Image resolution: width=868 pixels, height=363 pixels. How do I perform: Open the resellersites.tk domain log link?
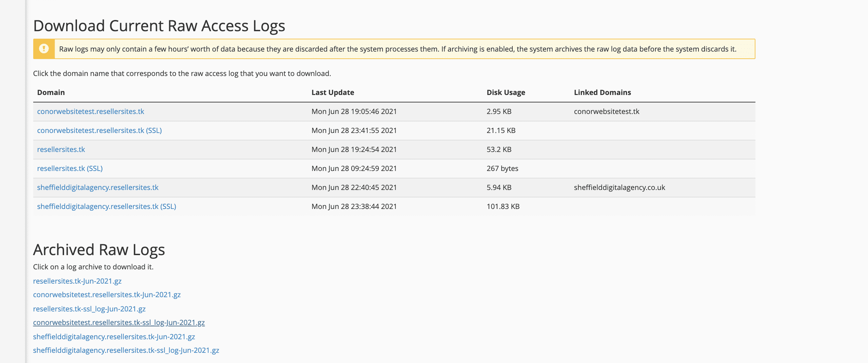click(61, 150)
